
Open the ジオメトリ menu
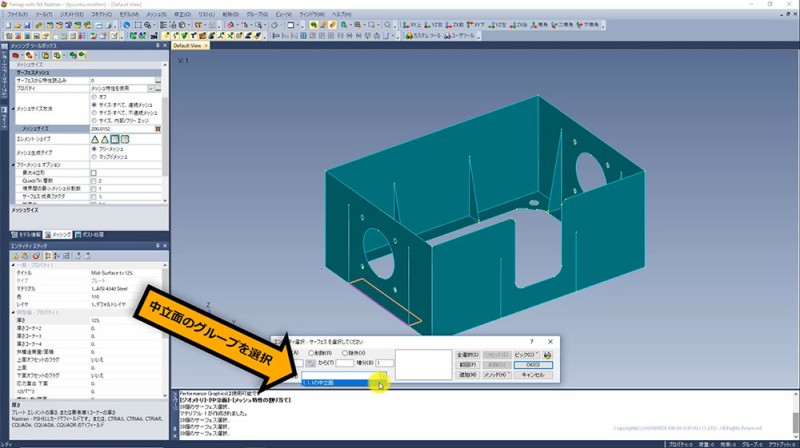pyautogui.click(x=72, y=14)
